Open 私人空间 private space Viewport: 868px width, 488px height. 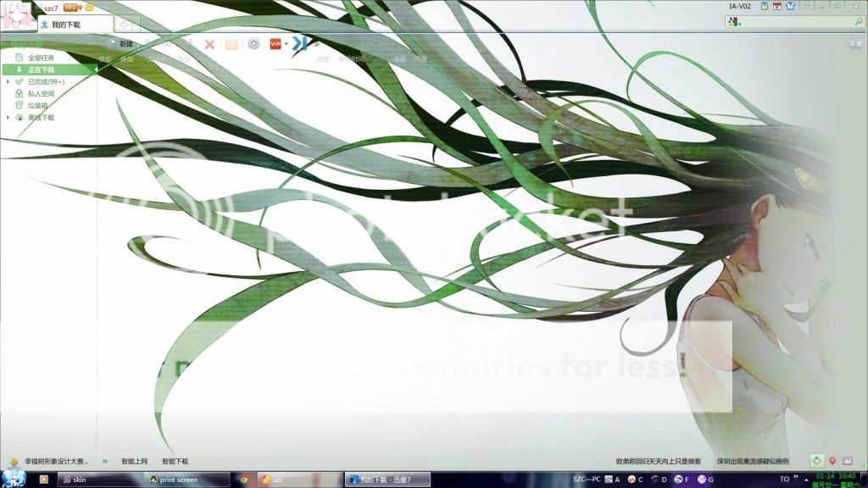41,93
